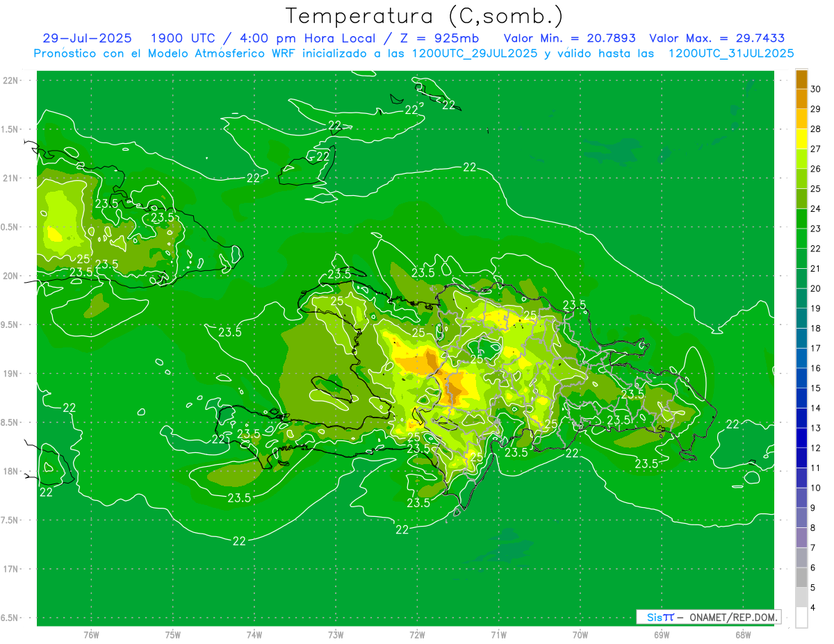This screenshot has width=834, height=644.
Task: Click the legend value "21" on the colorbar
Action: coord(816,268)
